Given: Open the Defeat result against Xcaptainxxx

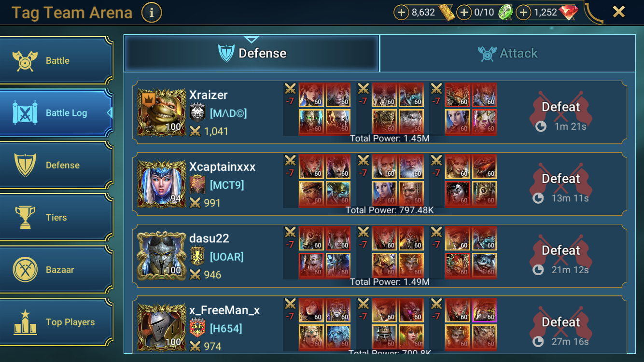Looking at the screenshot, I should point(560,185).
